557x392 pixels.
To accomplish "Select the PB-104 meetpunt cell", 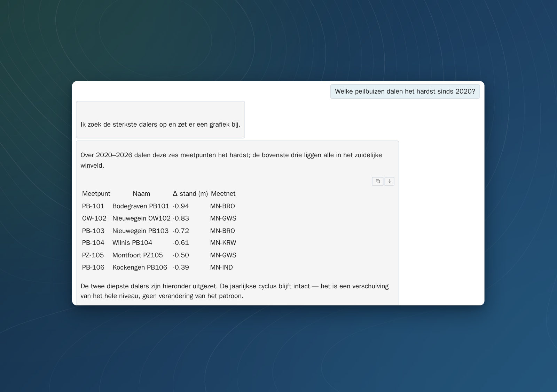I will [x=93, y=243].
